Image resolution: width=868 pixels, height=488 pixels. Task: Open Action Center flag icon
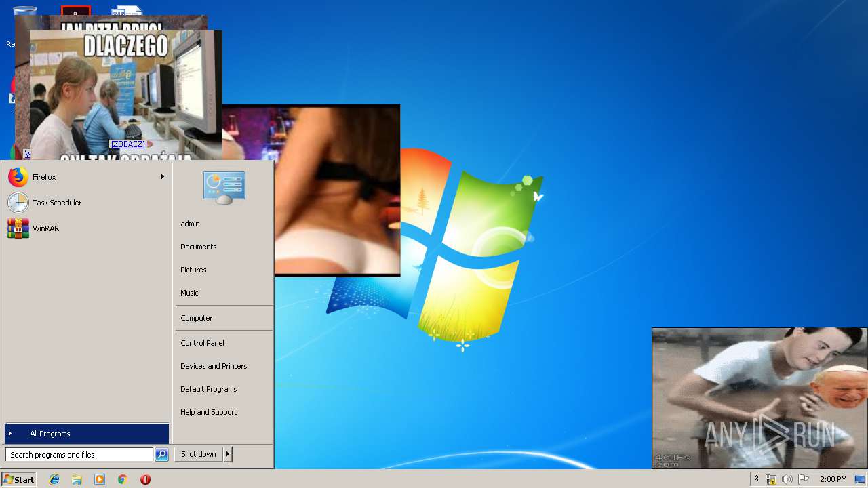coord(804,479)
